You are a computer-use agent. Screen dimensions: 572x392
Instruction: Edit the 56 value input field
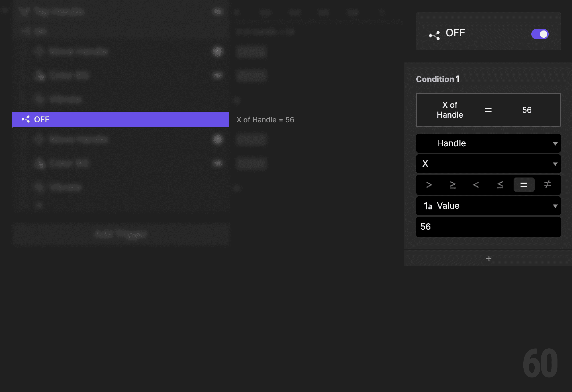(489, 227)
